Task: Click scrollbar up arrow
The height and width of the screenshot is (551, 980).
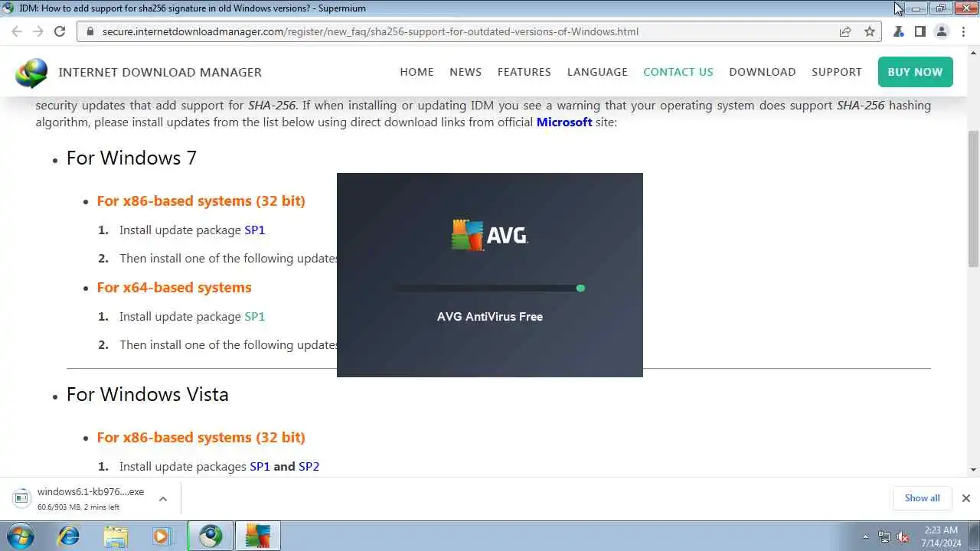Action: 973,53
